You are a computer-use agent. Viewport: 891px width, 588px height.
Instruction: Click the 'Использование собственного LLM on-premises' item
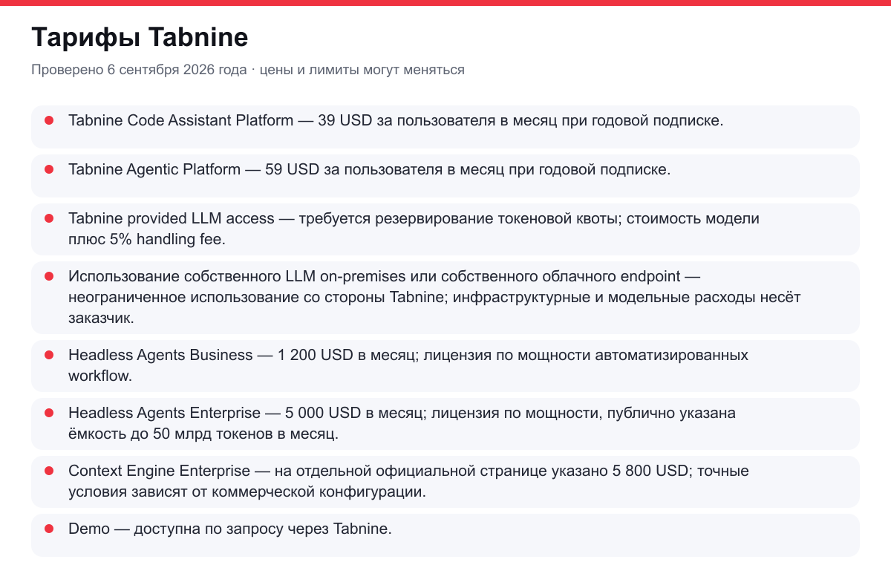(446, 298)
